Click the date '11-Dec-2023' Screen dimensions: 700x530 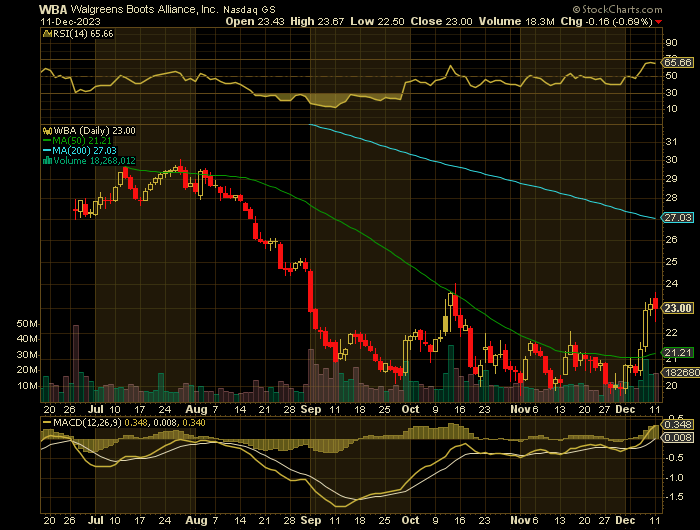[70, 21]
